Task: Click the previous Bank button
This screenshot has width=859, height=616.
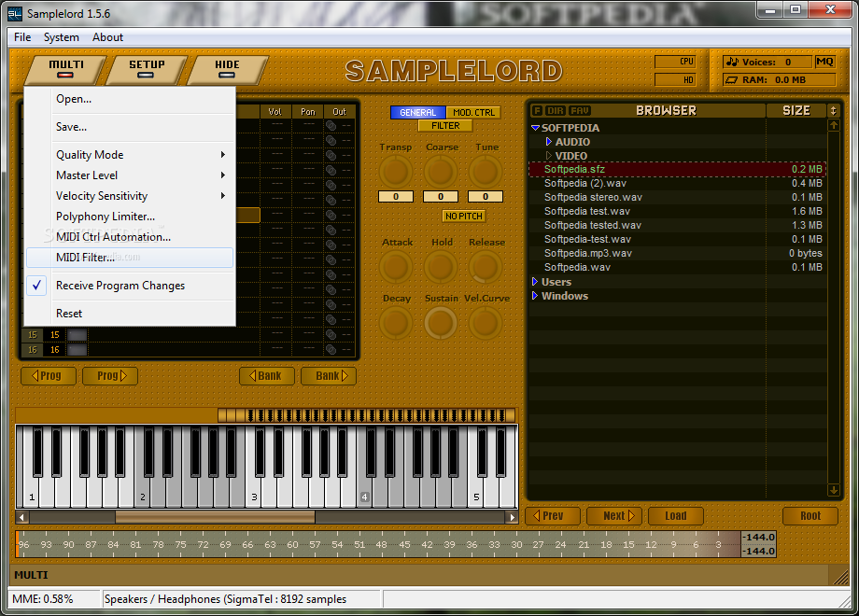Action: tap(267, 376)
